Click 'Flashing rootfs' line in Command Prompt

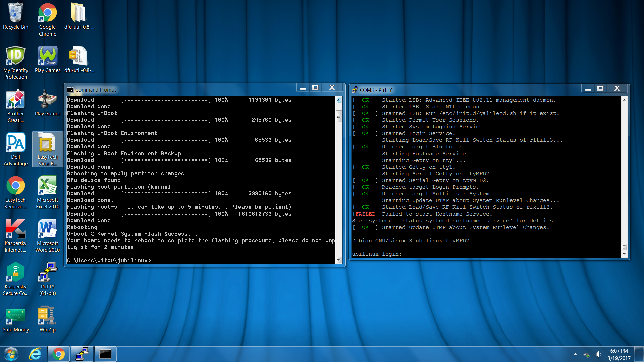[x=179, y=207]
